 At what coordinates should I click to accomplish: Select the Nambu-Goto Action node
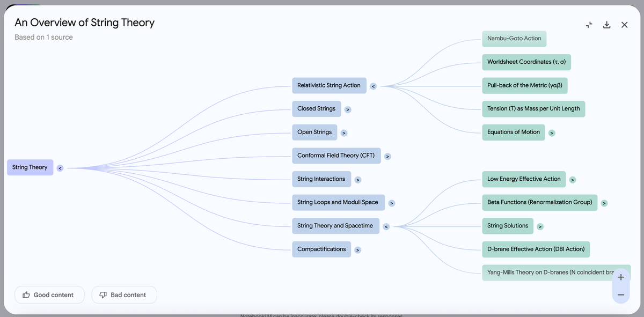514,39
